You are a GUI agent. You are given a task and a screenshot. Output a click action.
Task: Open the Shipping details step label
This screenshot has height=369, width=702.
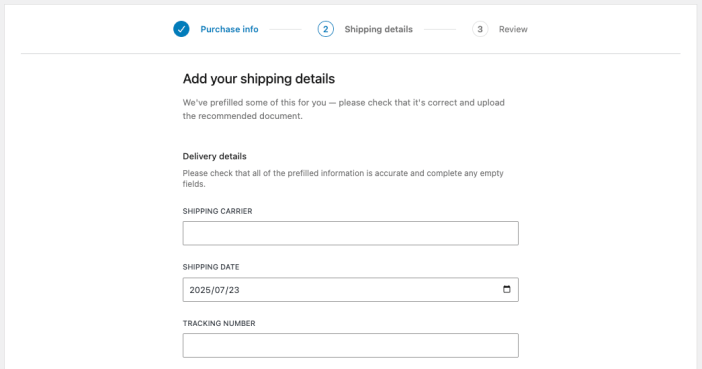click(378, 29)
